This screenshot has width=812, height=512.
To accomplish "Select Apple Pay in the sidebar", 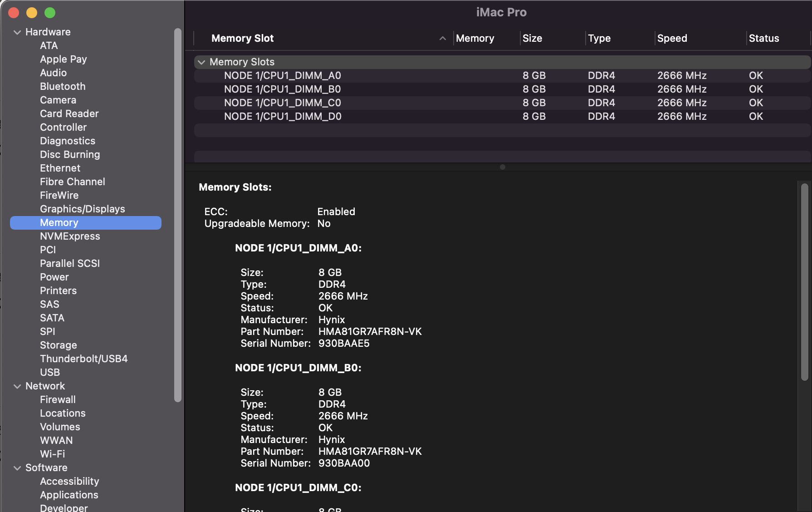I will coord(63,59).
